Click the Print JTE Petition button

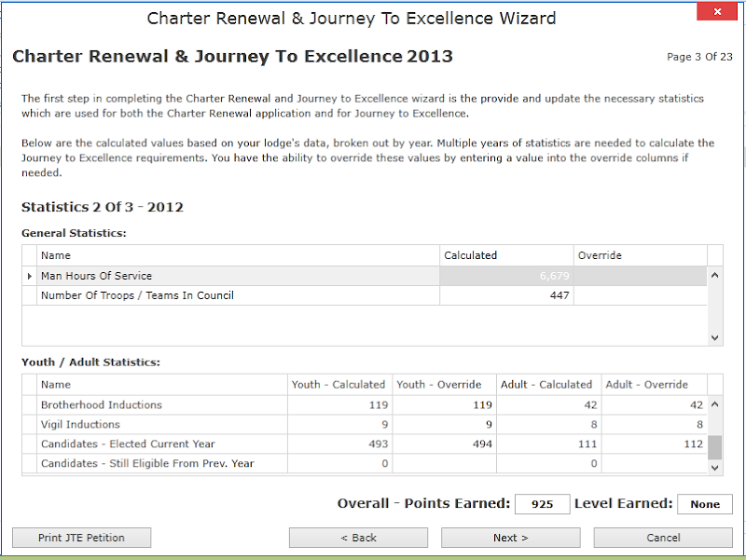coord(81,538)
